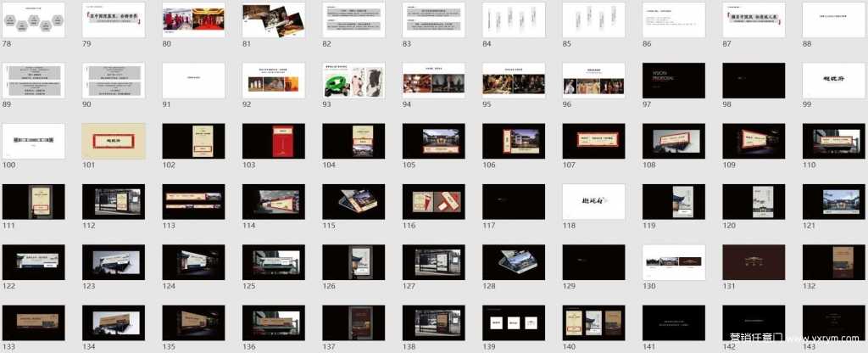
Task: Click slide 141 thumbnail
Action: tap(674, 322)
